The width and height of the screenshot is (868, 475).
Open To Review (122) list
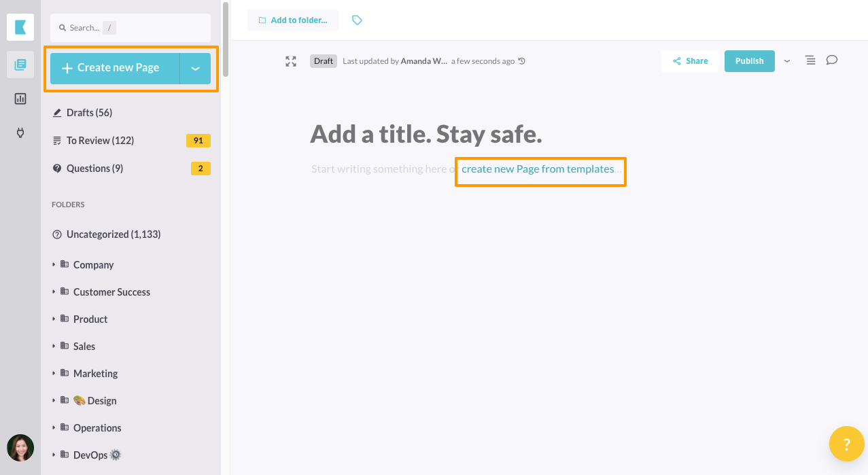[x=100, y=141]
